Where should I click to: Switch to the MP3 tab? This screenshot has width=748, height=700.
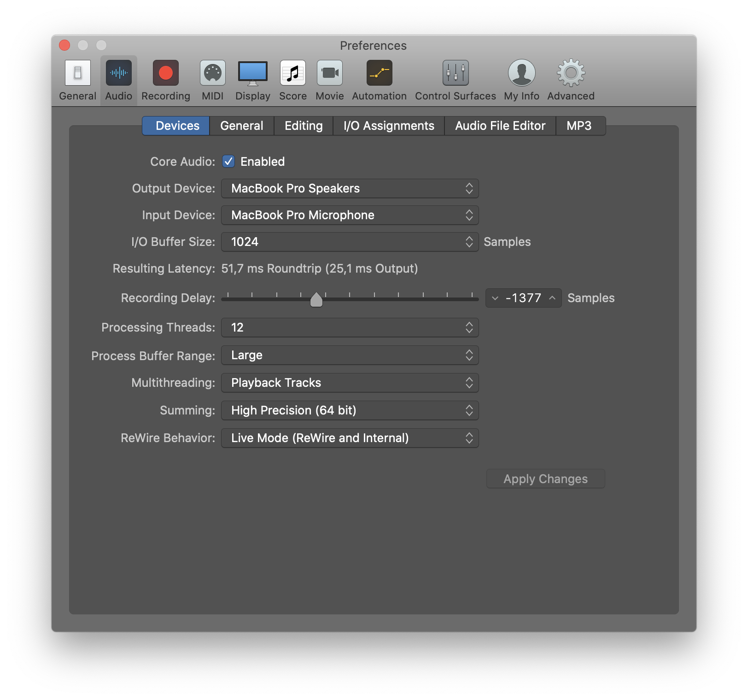[x=580, y=126]
